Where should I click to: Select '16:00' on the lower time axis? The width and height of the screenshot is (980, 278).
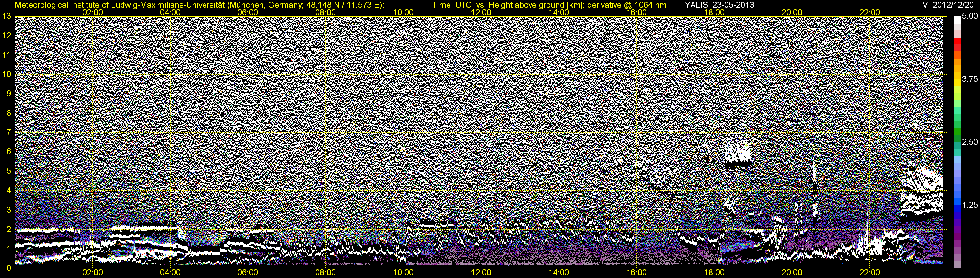637,273
